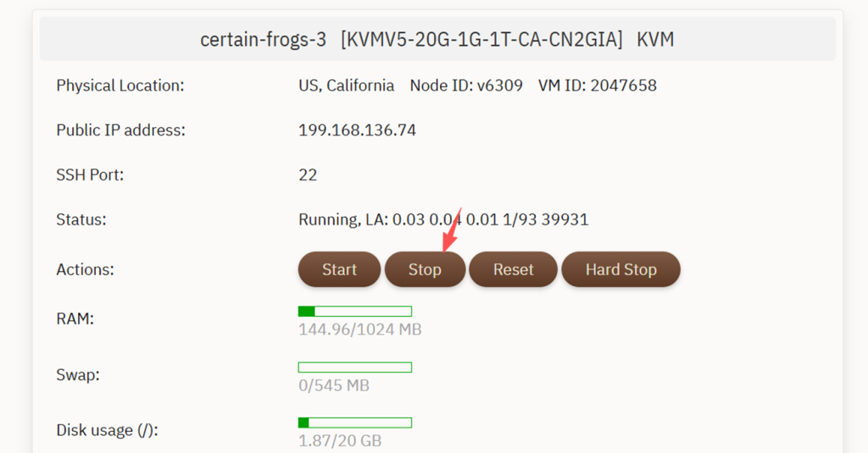Image resolution: width=868 pixels, height=453 pixels.
Task: Click the red arrow annotation
Action: click(450, 230)
